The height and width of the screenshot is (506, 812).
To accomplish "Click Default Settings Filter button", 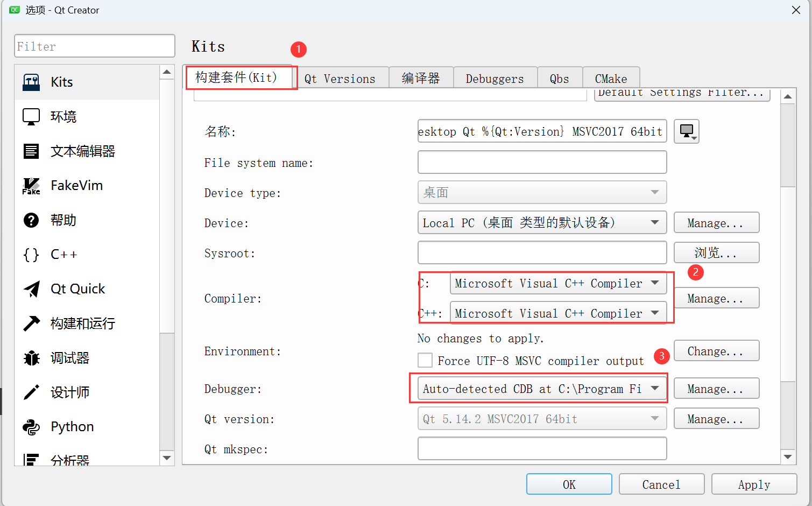I will click(x=682, y=94).
